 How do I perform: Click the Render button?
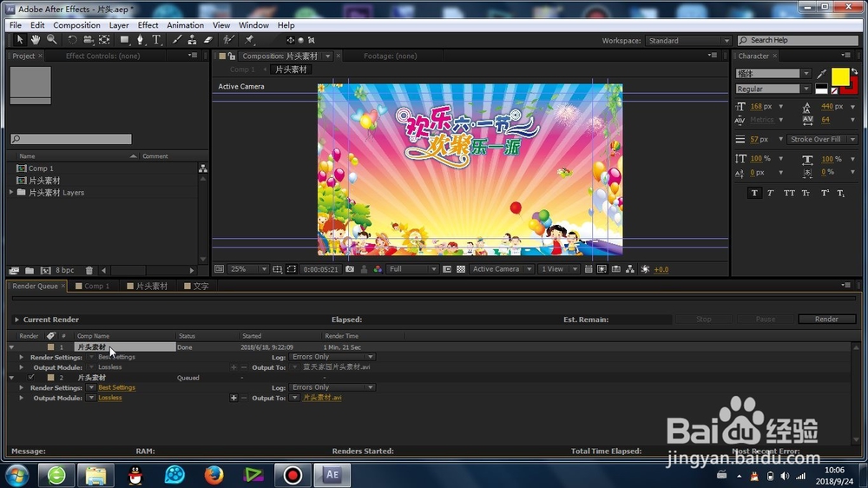pyautogui.click(x=826, y=319)
